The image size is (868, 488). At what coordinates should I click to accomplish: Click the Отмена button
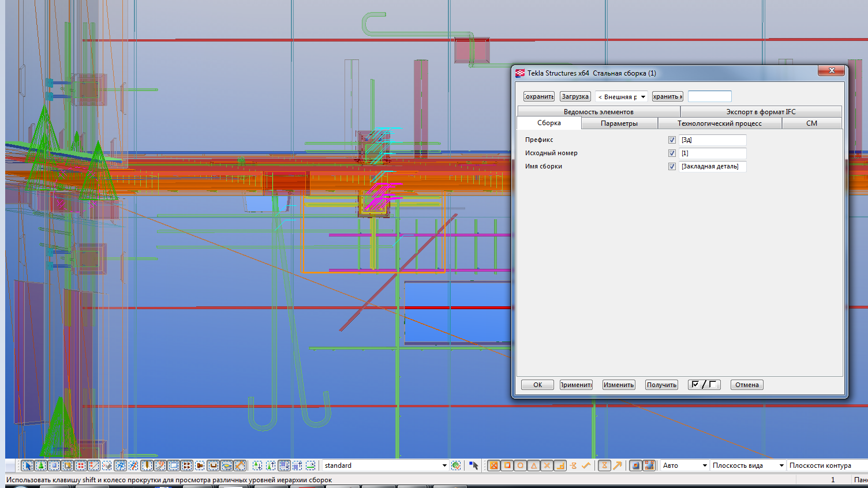746,385
